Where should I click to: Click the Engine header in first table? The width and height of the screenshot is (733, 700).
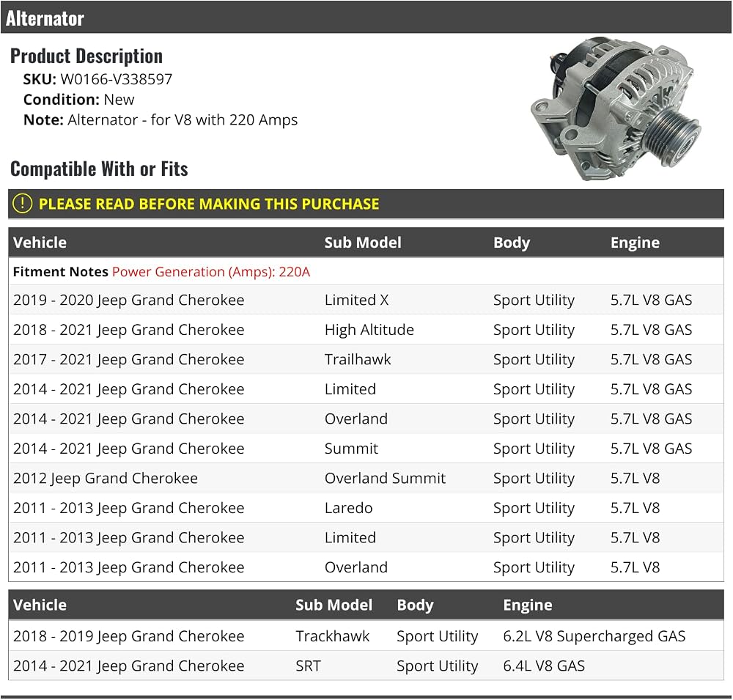coord(635,243)
